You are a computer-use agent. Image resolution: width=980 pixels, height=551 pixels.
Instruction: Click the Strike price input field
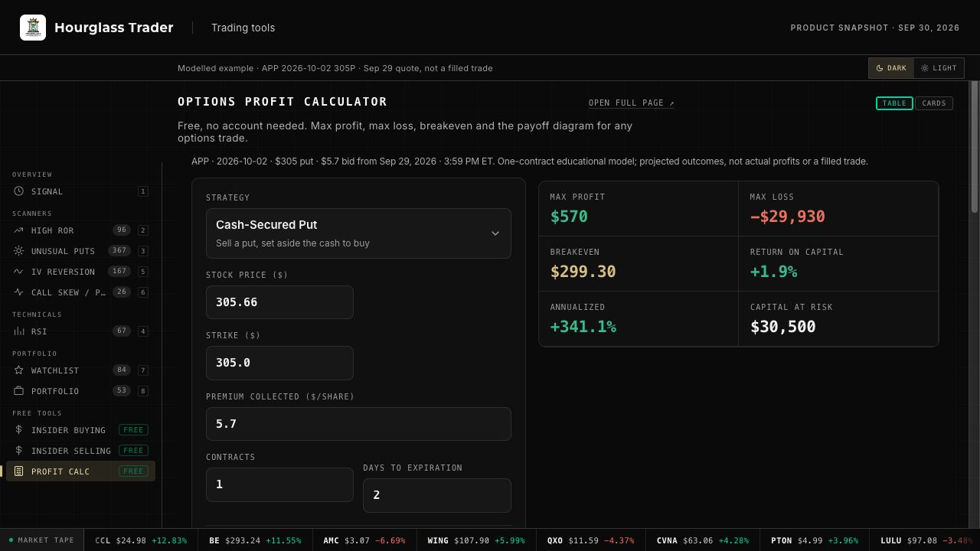(279, 363)
